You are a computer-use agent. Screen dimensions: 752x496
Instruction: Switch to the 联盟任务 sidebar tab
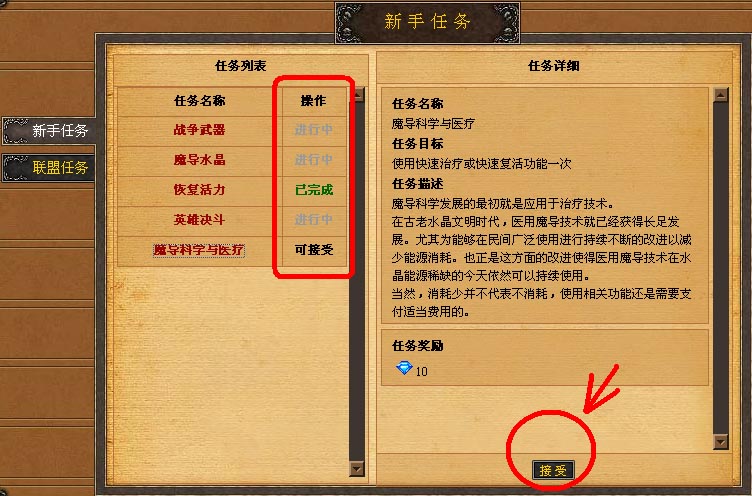[49, 167]
